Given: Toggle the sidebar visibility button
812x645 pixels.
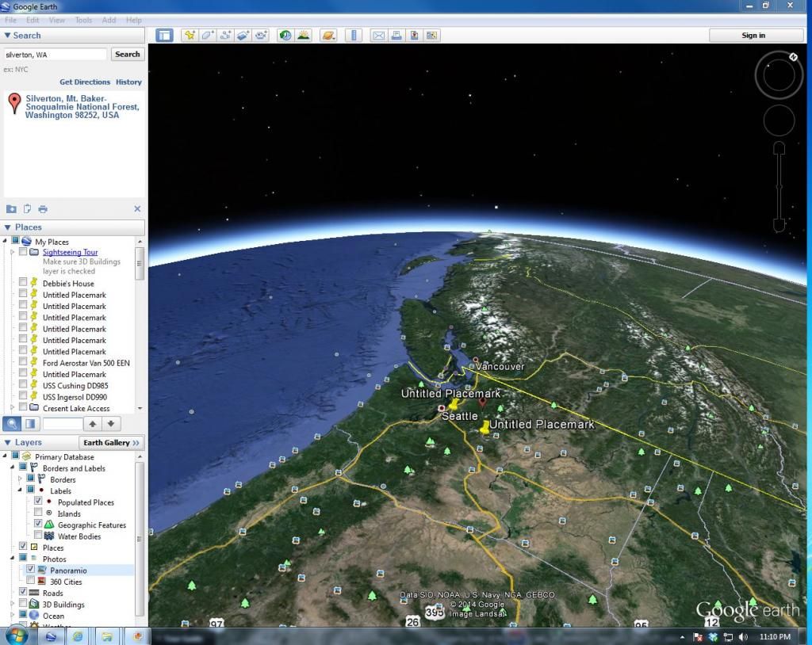Looking at the screenshot, I should 165,35.
